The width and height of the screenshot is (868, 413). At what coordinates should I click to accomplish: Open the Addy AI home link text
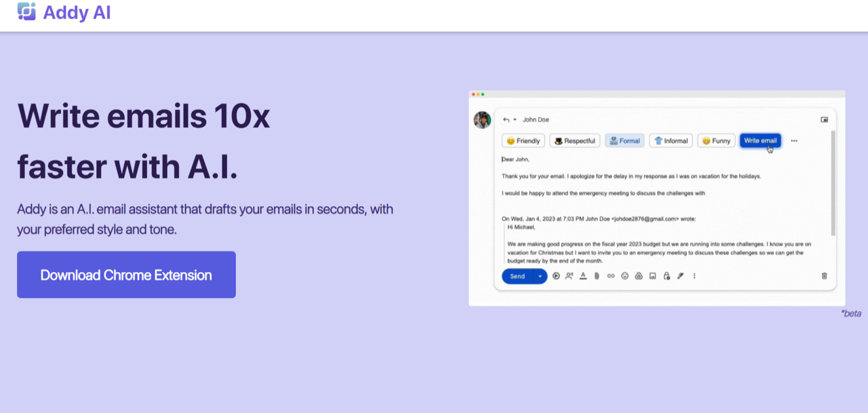click(77, 12)
